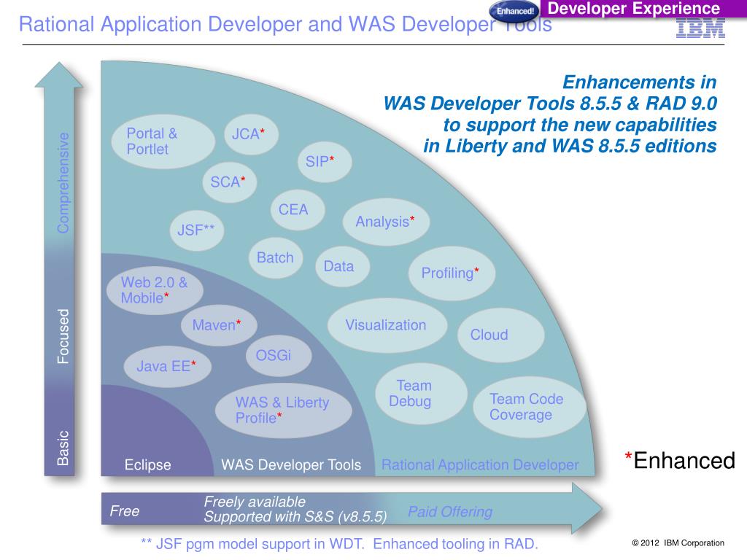747x560 pixels.
Task: Select the SCA bubble
Action: (x=230, y=182)
